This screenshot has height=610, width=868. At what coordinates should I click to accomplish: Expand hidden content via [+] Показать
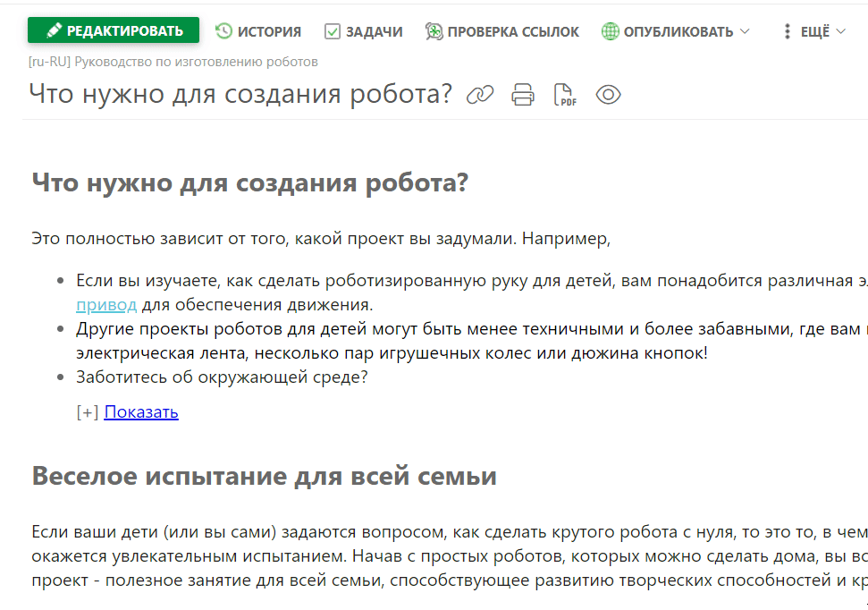140,411
